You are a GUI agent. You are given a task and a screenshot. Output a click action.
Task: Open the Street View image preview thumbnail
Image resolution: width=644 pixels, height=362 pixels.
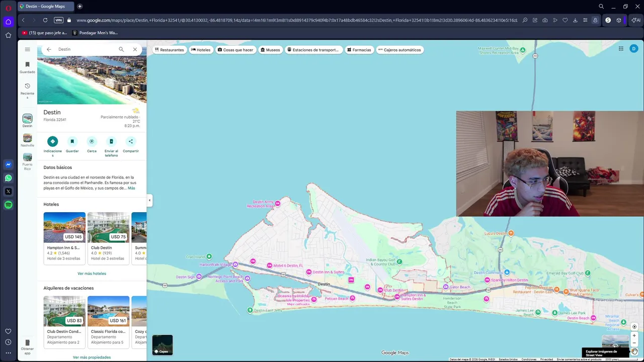tap(615, 342)
